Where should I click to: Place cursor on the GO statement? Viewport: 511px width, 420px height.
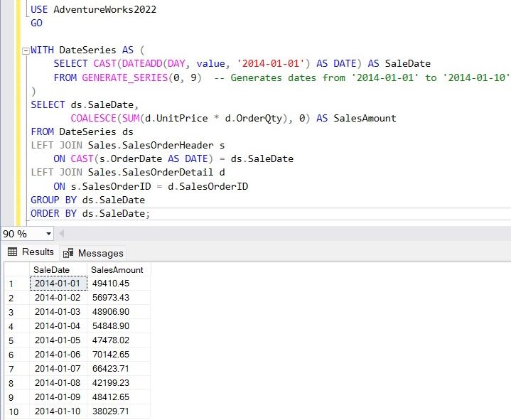[36, 23]
